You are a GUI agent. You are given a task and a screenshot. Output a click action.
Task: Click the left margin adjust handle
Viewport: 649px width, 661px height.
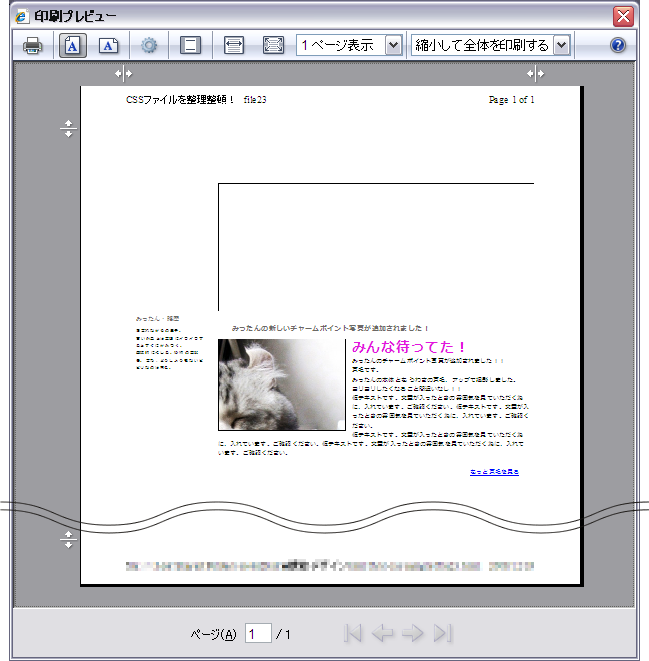123,74
